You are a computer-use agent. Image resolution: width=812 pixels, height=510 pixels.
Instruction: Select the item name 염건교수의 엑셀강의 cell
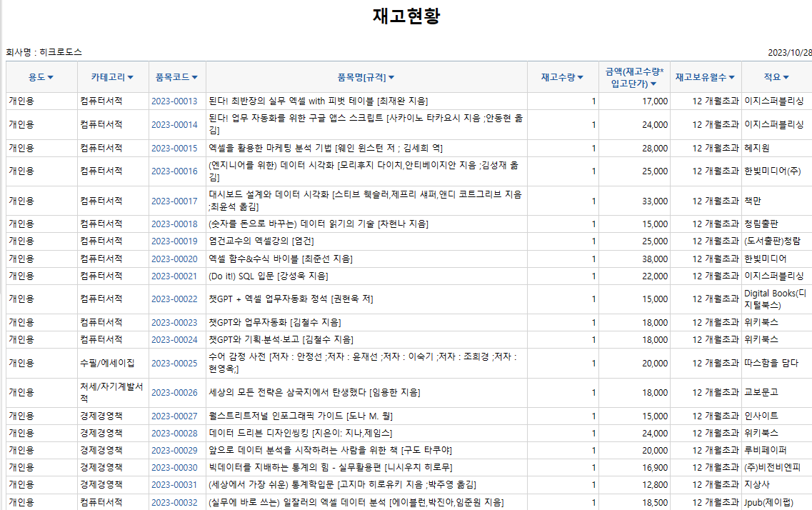click(366, 241)
